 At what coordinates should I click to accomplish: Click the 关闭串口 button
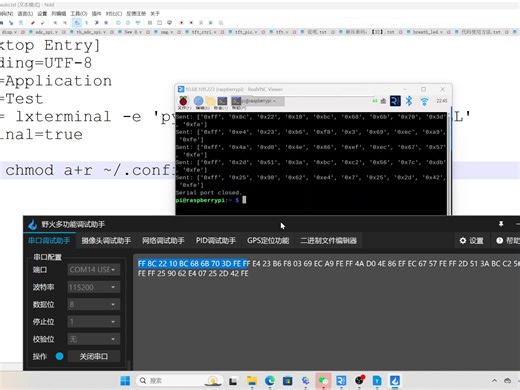tap(94, 357)
